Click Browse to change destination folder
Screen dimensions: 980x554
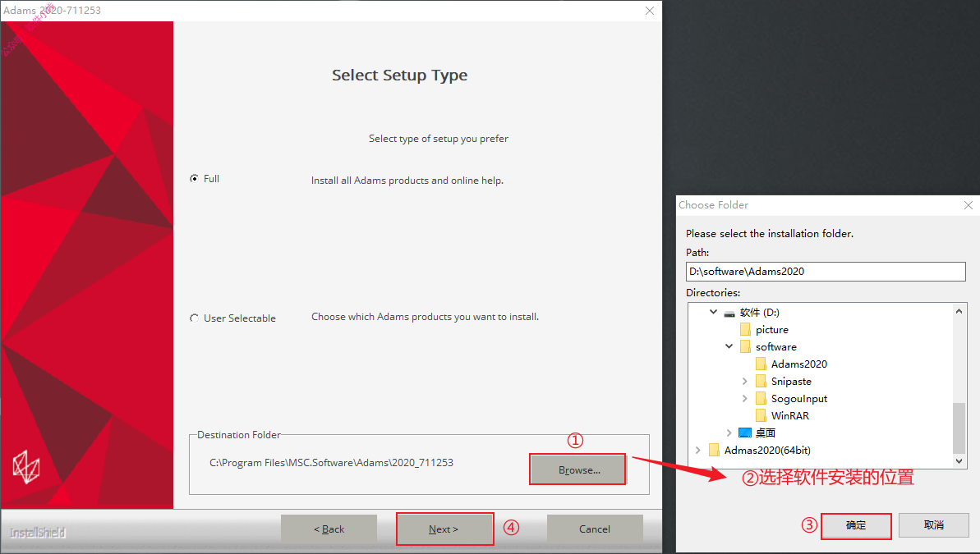(578, 469)
